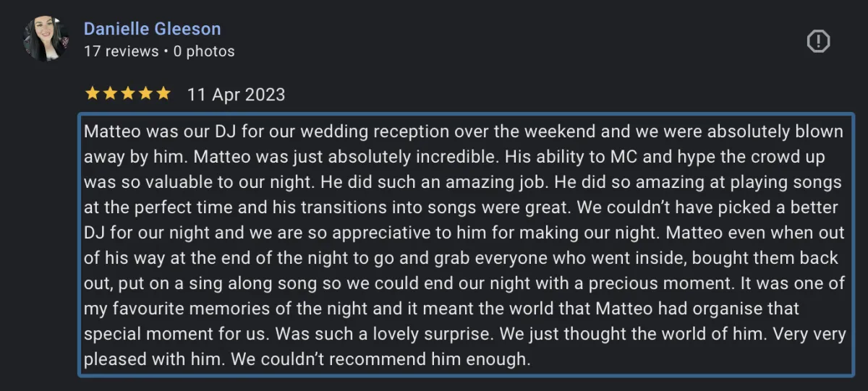The width and height of the screenshot is (868, 391).
Task: Click inside the highlighted review text box
Action: [x=466, y=244]
